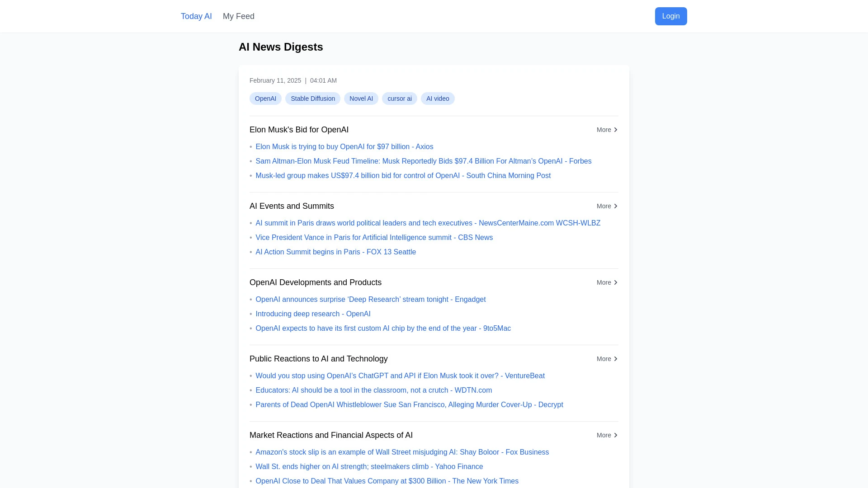The height and width of the screenshot is (488, 868).
Task: Open VentureBeat ChatGPT Elon Musk article
Action: tap(400, 376)
